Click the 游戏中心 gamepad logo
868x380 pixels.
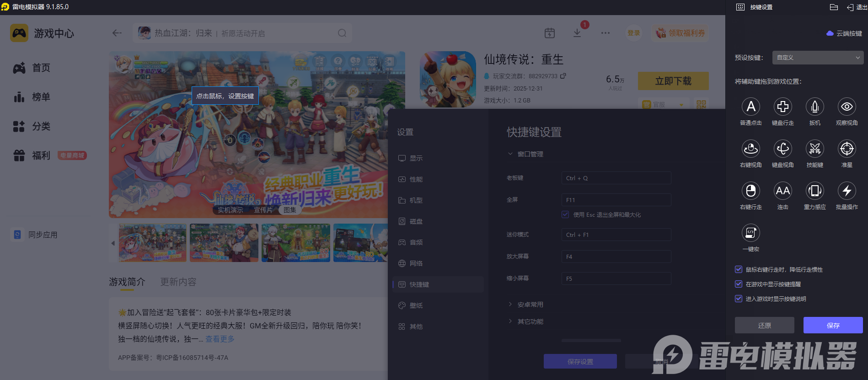pos(19,33)
